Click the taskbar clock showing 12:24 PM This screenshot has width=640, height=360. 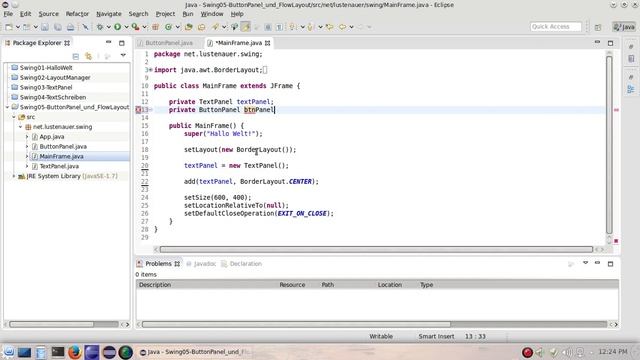[613, 351]
